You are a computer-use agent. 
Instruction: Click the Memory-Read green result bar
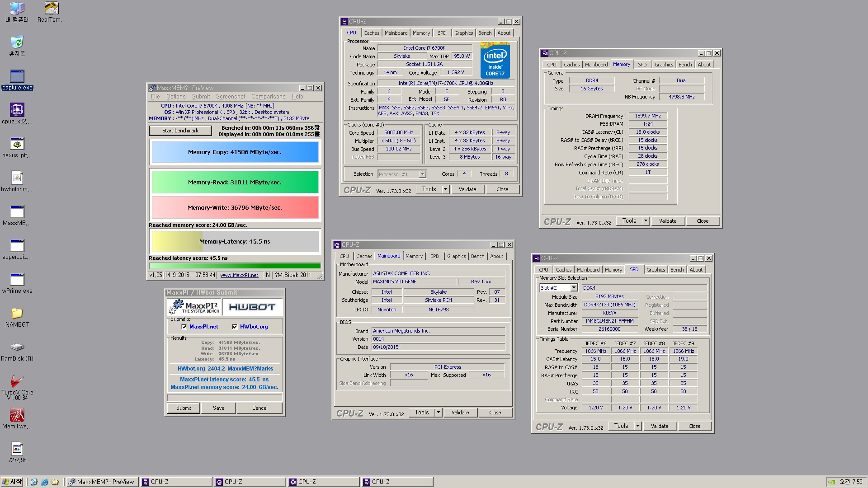click(x=235, y=183)
